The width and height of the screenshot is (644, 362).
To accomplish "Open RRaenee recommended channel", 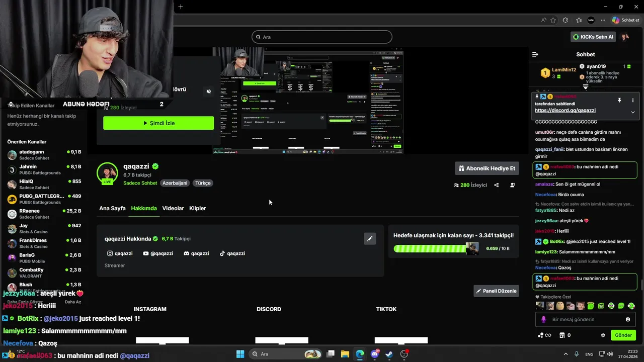I will pos(44,214).
